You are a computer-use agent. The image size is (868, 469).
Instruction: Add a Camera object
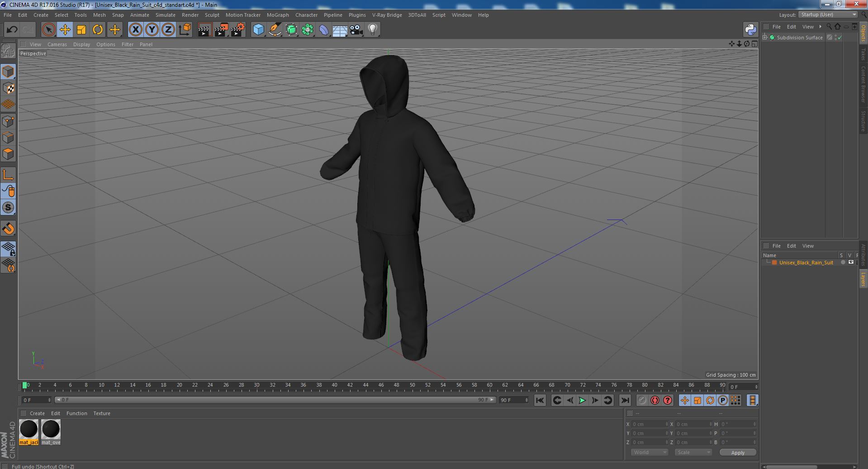click(356, 30)
